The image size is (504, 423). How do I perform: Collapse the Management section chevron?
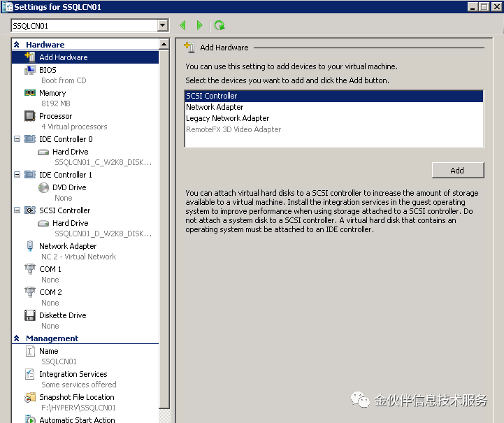[x=17, y=338]
